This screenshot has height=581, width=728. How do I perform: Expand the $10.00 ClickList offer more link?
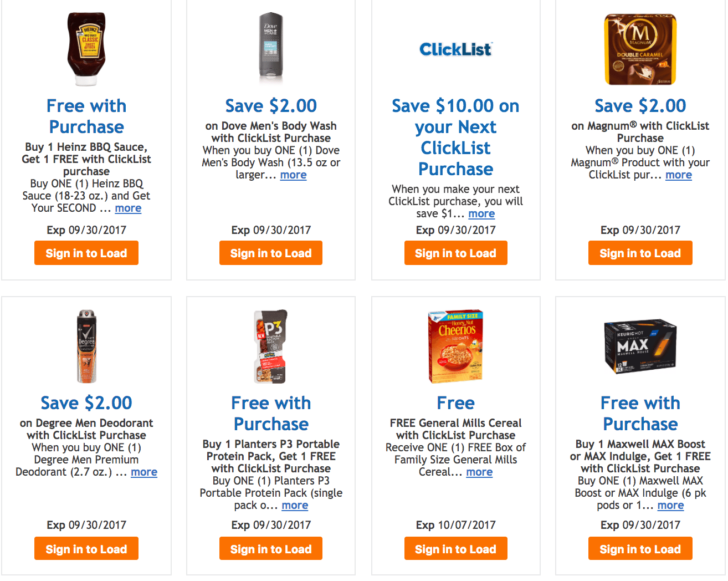point(481,214)
